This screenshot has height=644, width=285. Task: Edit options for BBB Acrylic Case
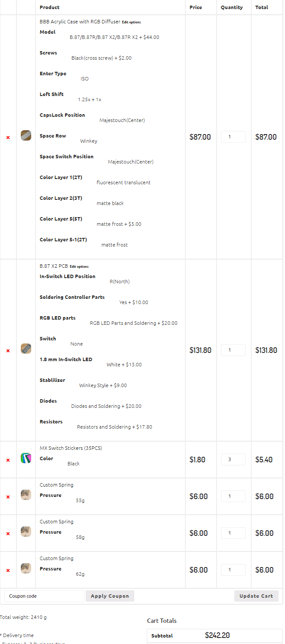coord(131,22)
